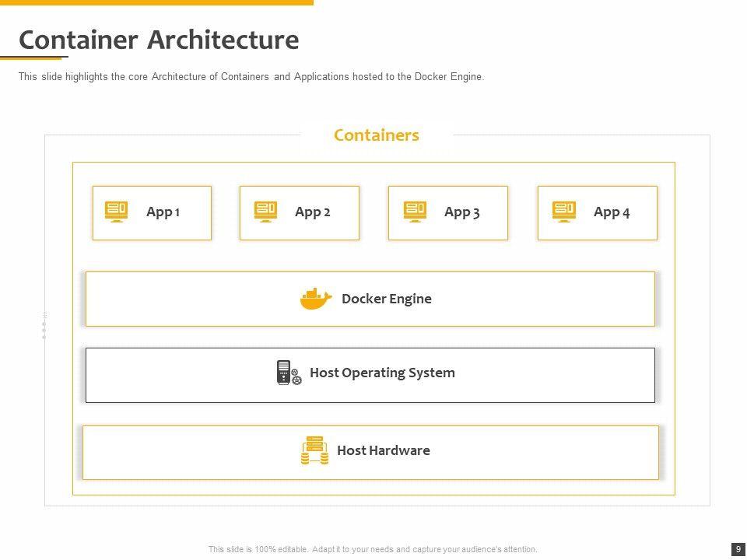The height and width of the screenshot is (560, 747).
Task: Select the App 4 text label
Action: coord(612,212)
